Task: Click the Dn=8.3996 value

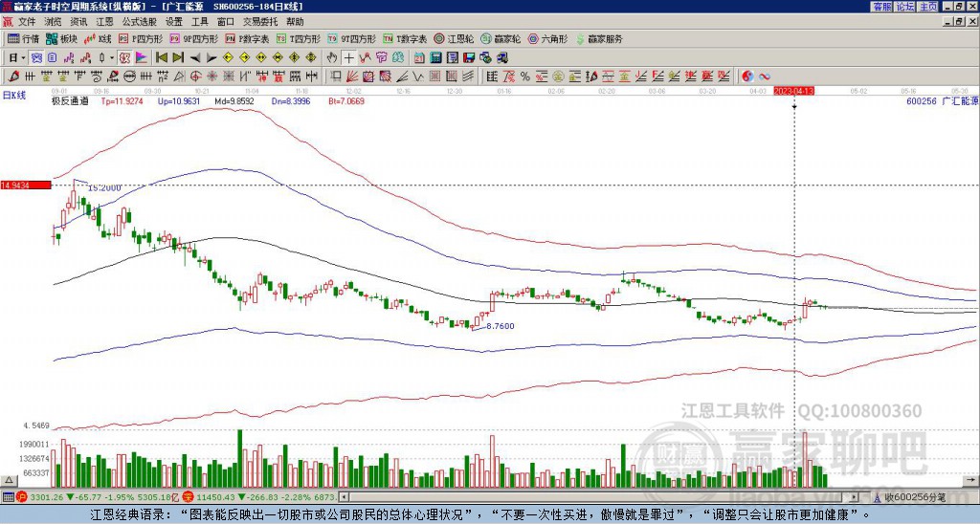Action: click(x=291, y=101)
